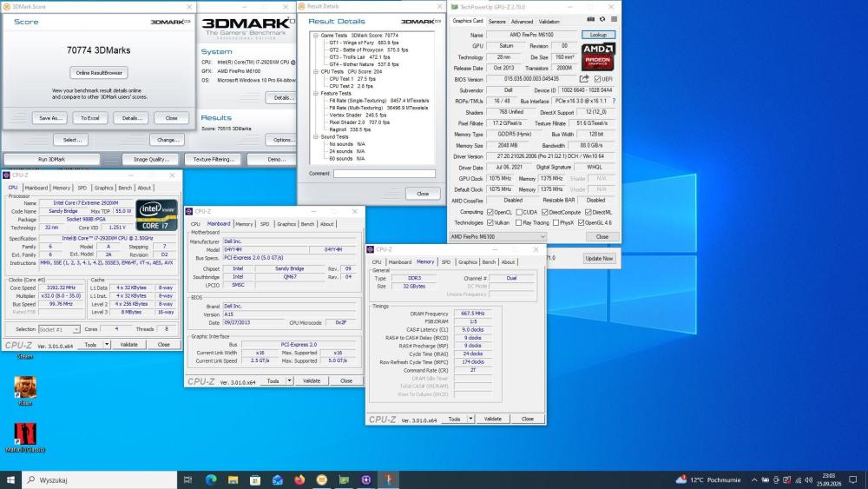Open the Mafia II Classic desktop shortcut
This screenshot has height=489, width=868.
tap(25, 438)
